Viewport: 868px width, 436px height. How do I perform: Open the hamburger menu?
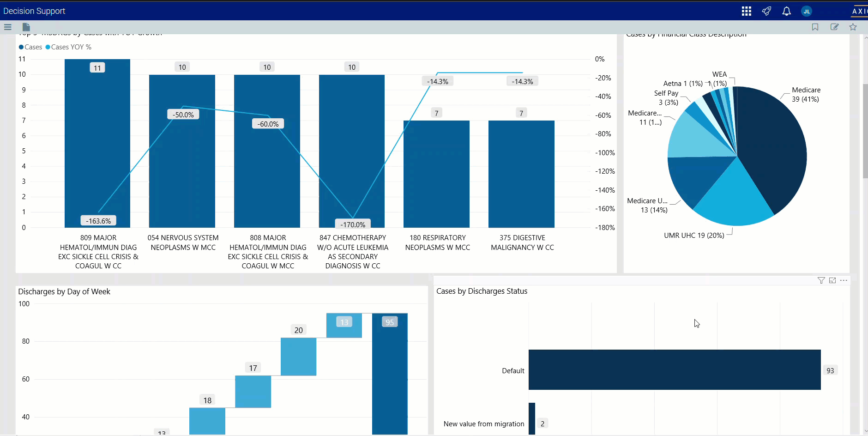point(8,27)
